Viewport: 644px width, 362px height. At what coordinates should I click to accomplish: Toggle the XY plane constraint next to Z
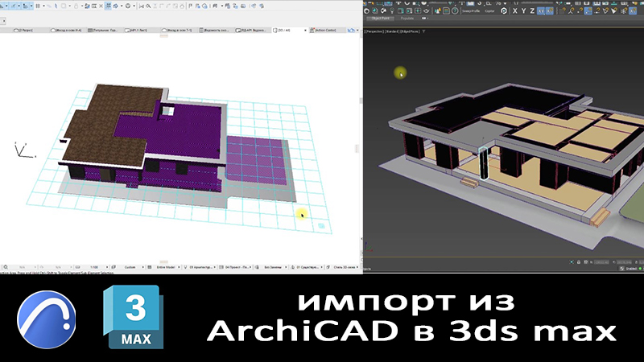click(x=541, y=11)
